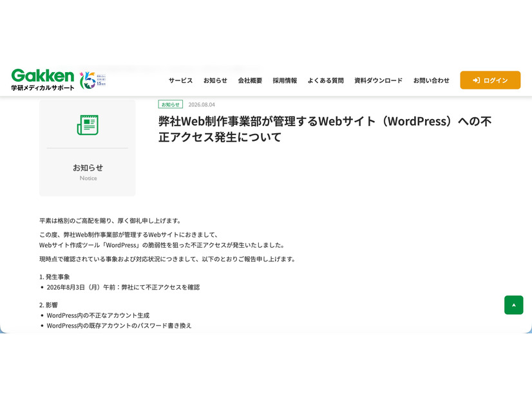
Task: Click the Gakken logo in header
Action: tap(43, 75)
